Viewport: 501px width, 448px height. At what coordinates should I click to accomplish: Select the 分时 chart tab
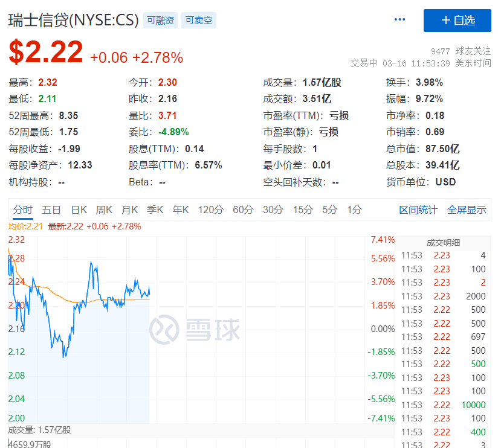click(x=23, y=210)
